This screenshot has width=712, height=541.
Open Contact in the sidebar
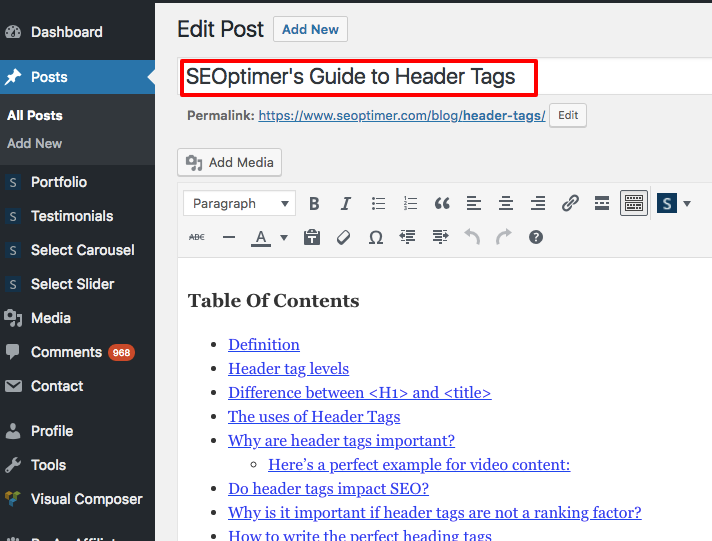coord(77,386)
